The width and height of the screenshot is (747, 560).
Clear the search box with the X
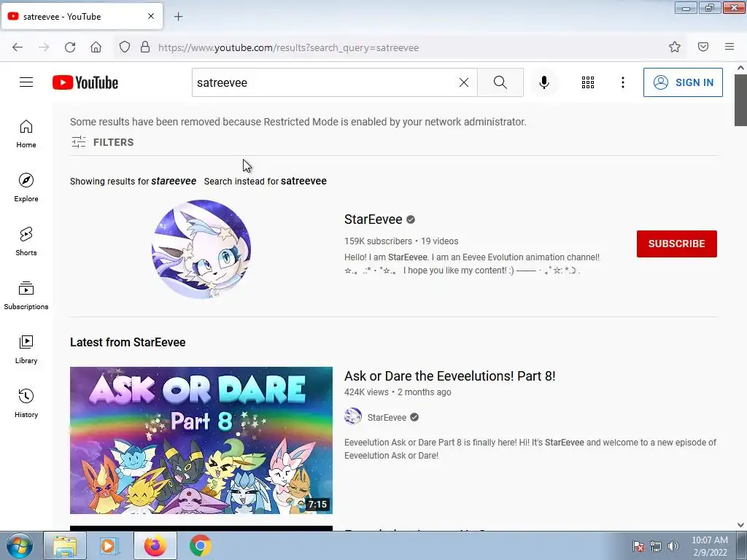(463, 82)
